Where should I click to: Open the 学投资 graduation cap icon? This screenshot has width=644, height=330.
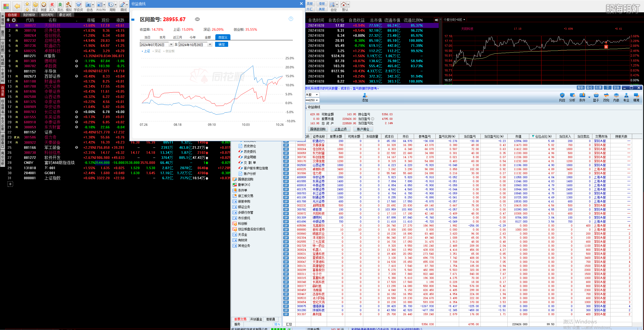point(78,4)
